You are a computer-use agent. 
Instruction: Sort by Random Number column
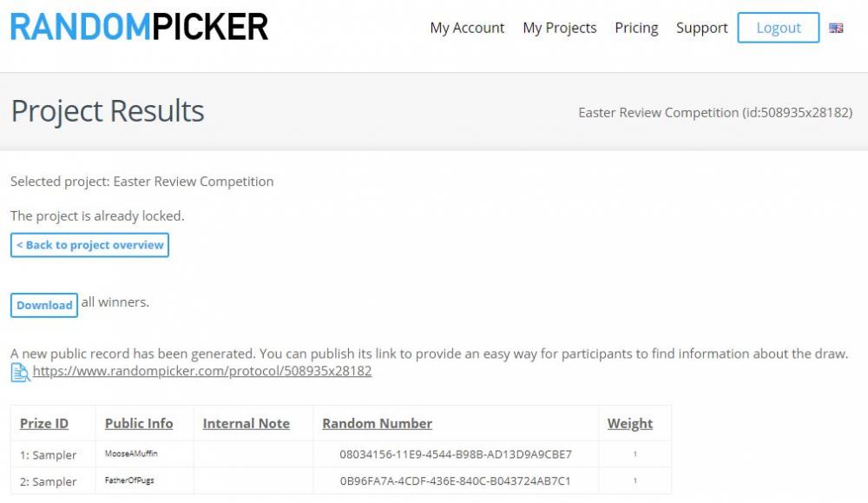coord(377,423)
